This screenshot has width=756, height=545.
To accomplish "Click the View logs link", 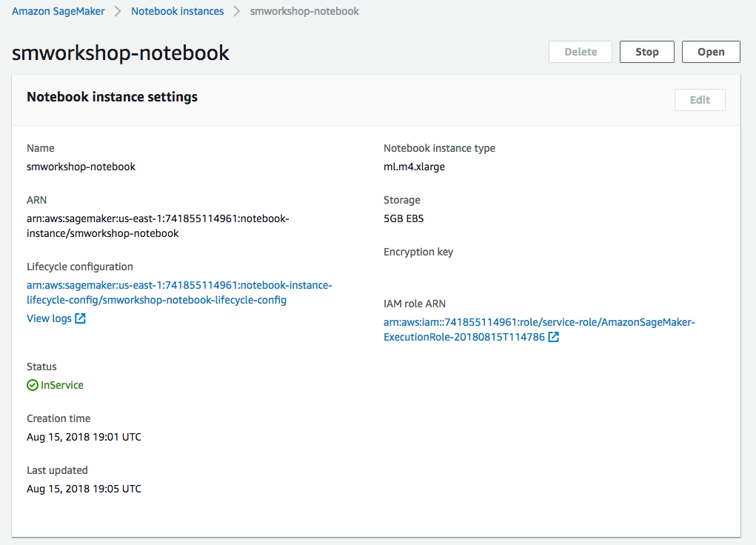I will click(49, 318).
